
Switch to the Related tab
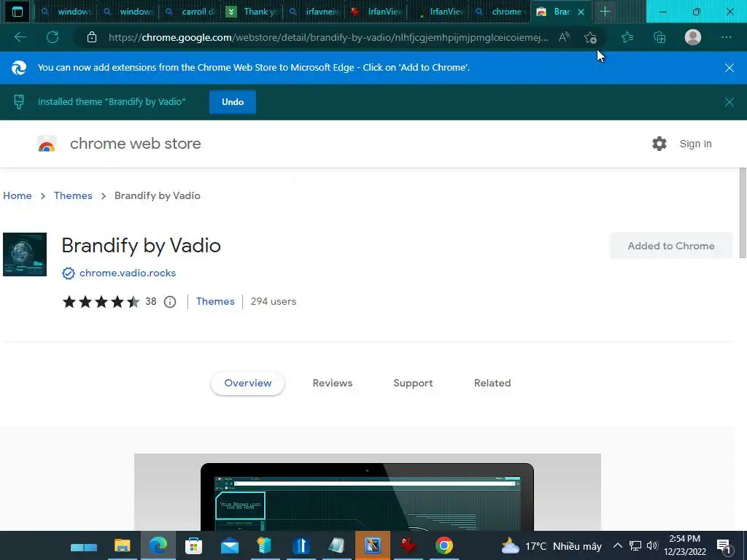point(492,384)
